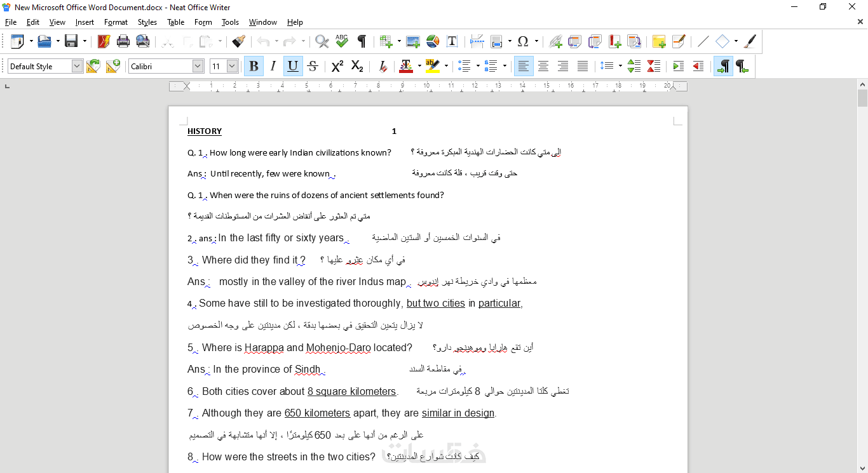Expand line spacing options arrow
Screen dimensions: 868x473
click(x=620, y=66)
